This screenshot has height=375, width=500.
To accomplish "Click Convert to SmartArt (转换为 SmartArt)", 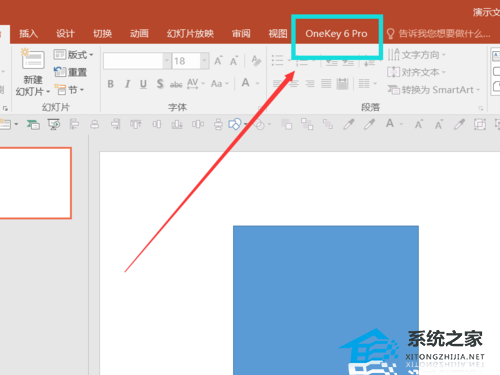I will (434, 90).
